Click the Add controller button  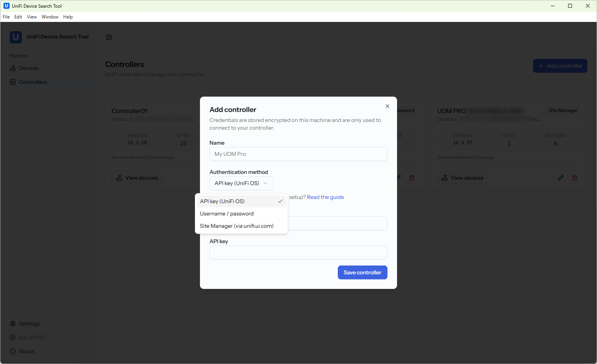[560, 66]
